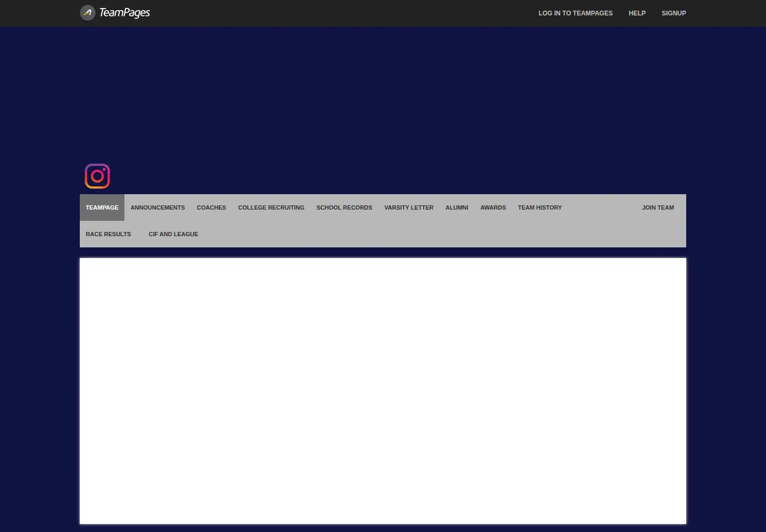766x532 pixels.
Task: Click the TeamPages logo
Action: coord(115,13)
